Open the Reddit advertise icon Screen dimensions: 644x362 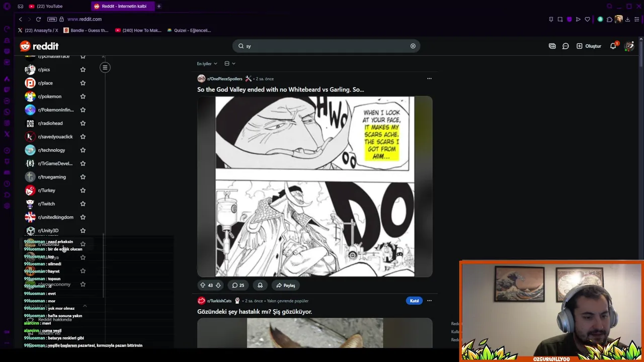(x=552, y=46)
